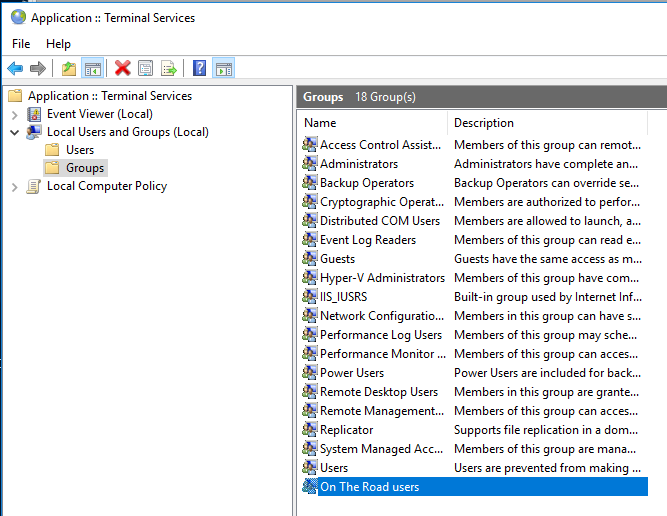Click the blue Help question-mark icon
Image resolution: width=667 pixels, height=516 pixels.
(199, 68)
